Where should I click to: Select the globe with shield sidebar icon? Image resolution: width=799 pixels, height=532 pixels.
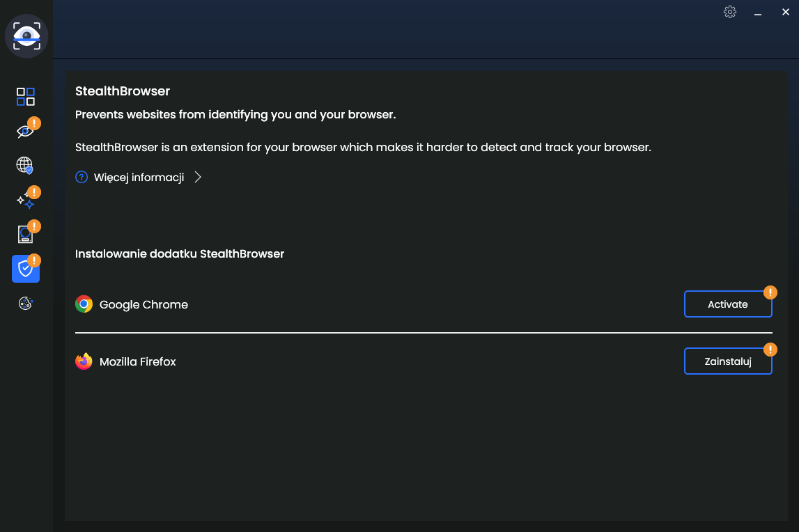click(x=26, y=165)
